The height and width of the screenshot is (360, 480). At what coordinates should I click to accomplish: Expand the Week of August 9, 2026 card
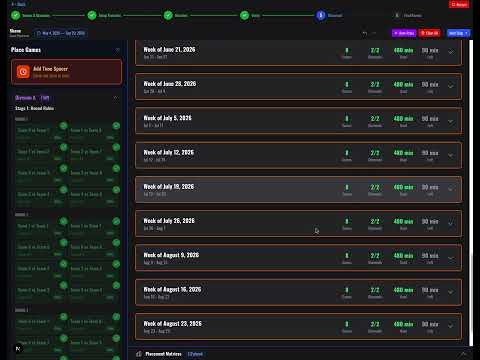[451, 258]
